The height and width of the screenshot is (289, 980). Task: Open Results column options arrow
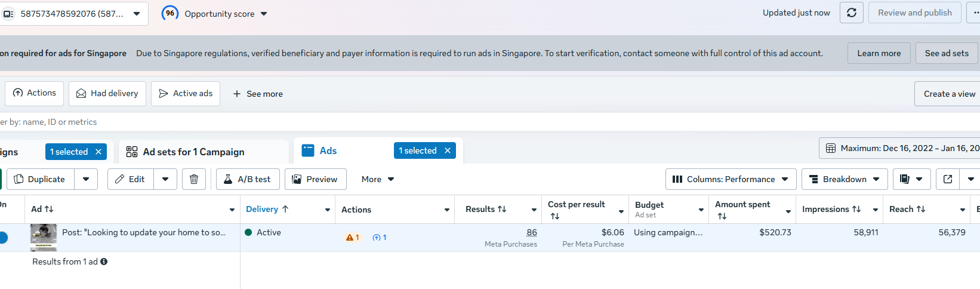pos(534,210)
